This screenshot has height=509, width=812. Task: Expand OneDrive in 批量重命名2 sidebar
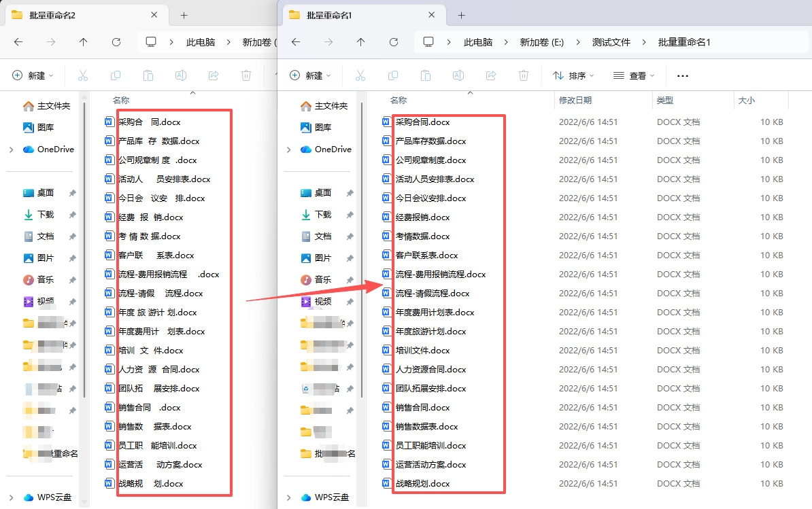click(x=11, y=150)
